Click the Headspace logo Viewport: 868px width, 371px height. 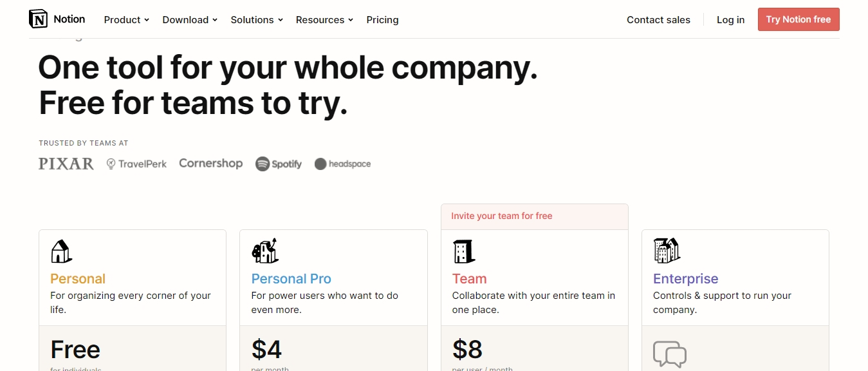(343, 164)
